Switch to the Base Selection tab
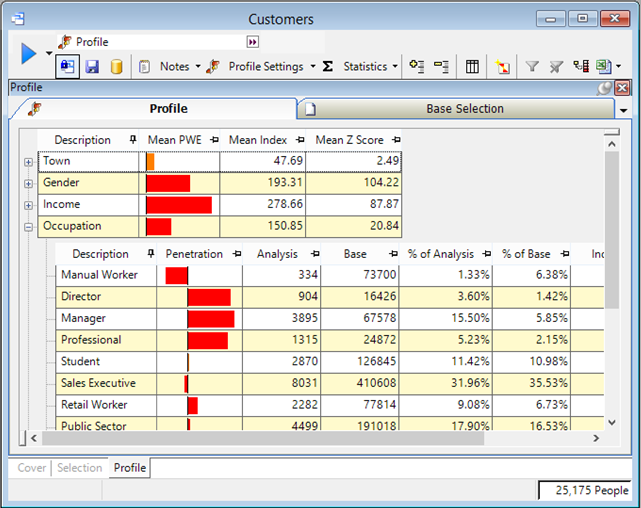Viewport: 641px width, 508px height. [465, 108]
